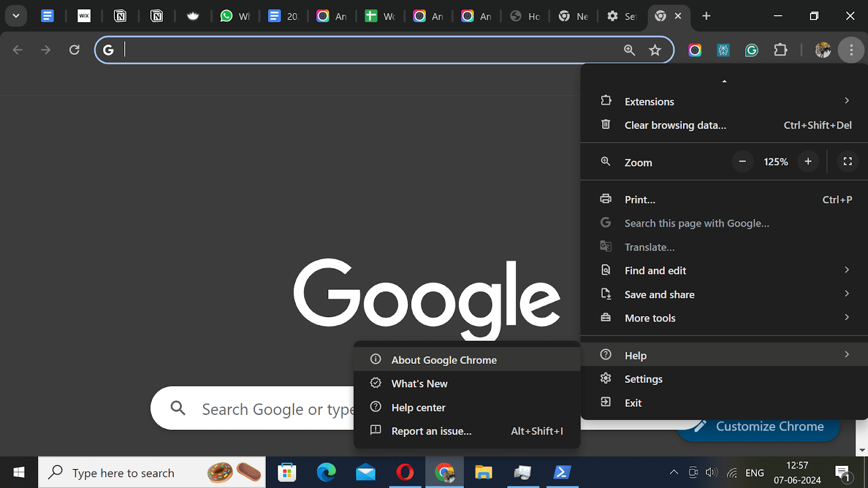868x488 pixels.
Task: Open the tab search chevron dropdown
Action: tap(15, 16)
